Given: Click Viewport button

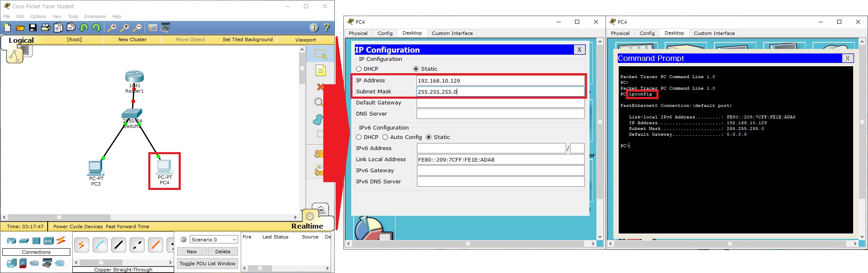Looking at the screenshot, I should tap(305, 40).
